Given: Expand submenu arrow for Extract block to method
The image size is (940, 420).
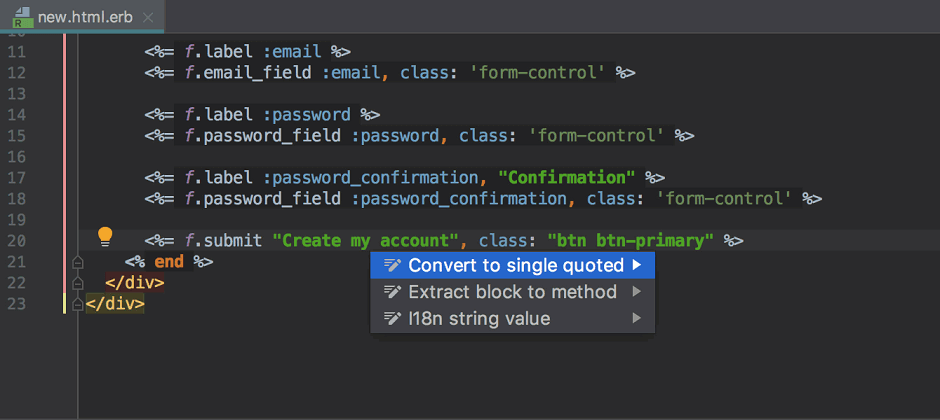Looking at the screenshot, I should [x=636, y=292].
